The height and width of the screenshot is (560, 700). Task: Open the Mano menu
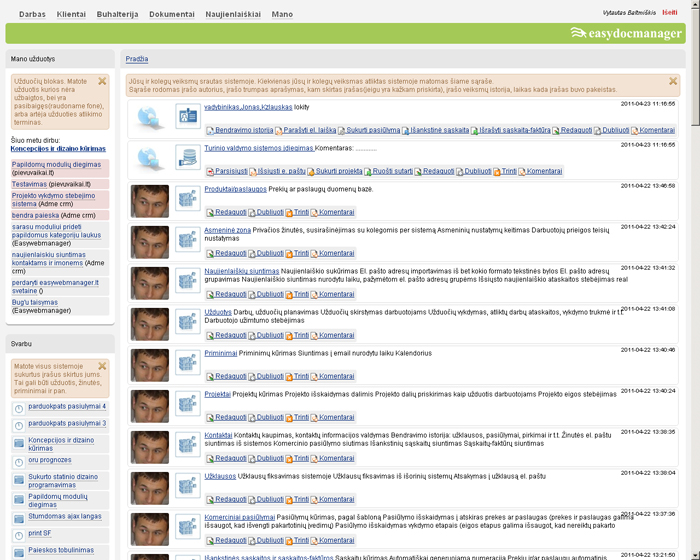tap(282, 14)
